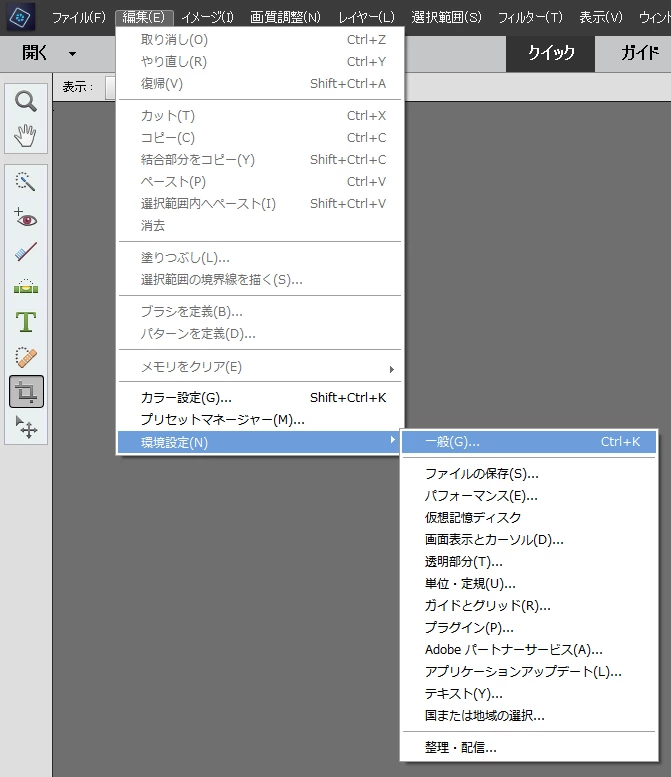Open 透明部分(T)... preferences

click(x=529, y=561)
